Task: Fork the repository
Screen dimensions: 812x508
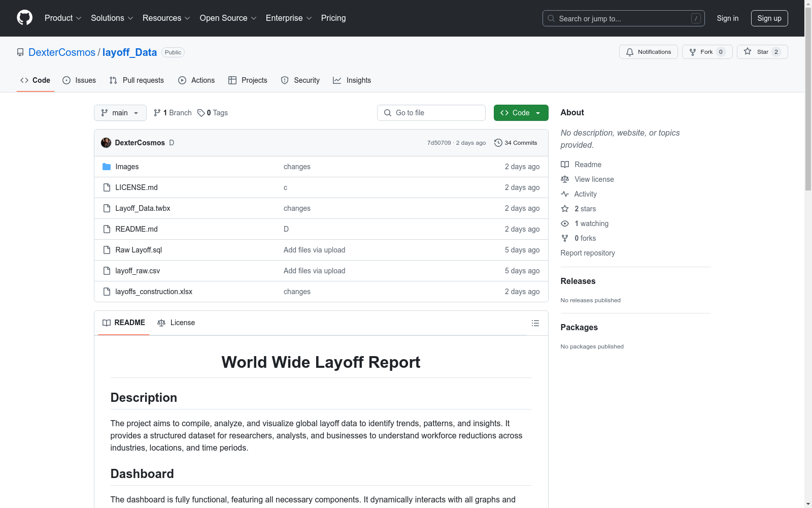Action: point(707,52)
